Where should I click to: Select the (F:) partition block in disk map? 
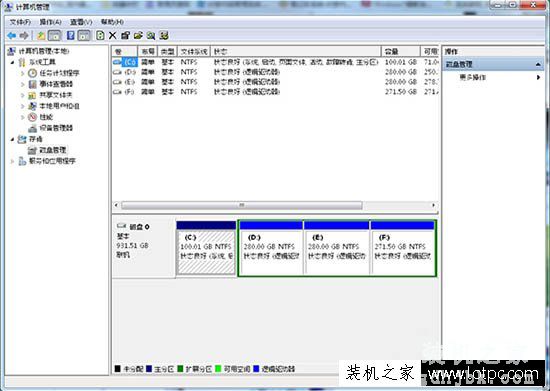coord(403,248)
